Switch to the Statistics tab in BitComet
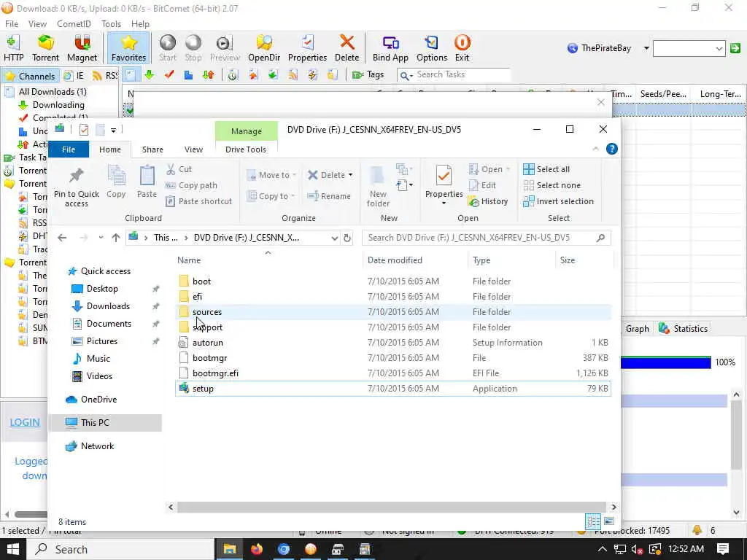Screen dimensions: 747x560 tap(683, 328)
